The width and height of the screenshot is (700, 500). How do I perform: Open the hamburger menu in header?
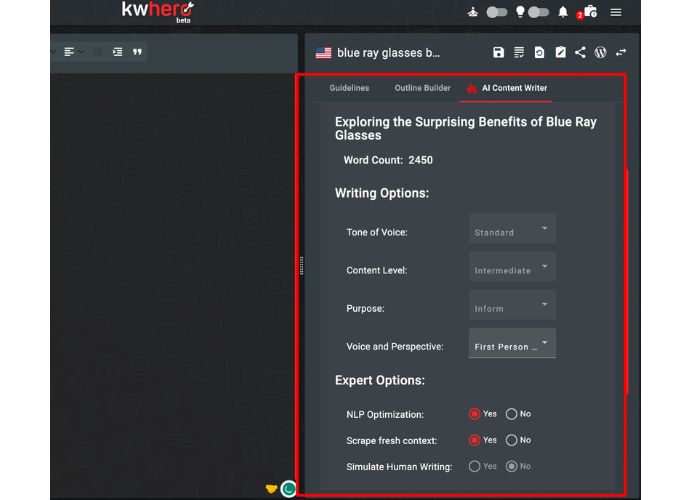coord(616,12)
